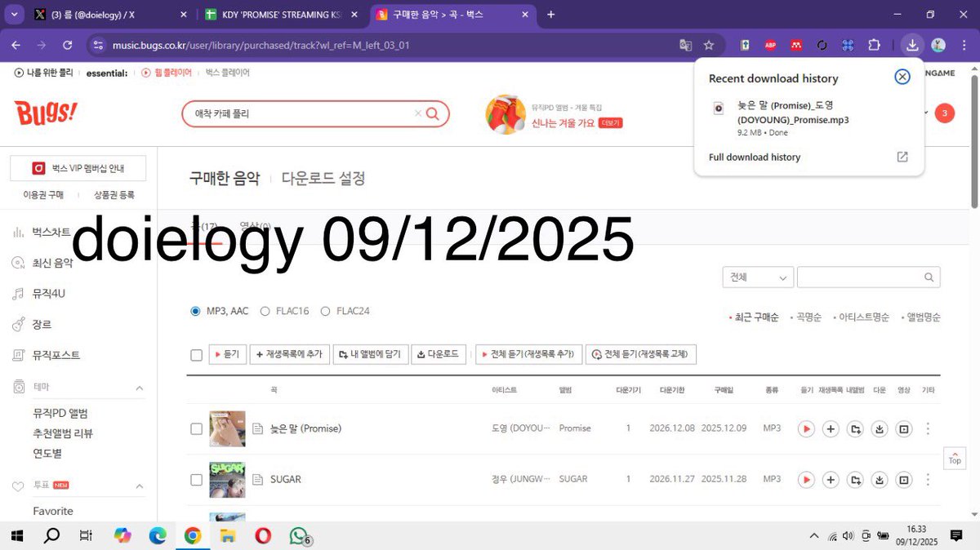The height and width of the screenshot is (550, 980).
Task: Clear the Bugs search field text
Action: point(418,113)
